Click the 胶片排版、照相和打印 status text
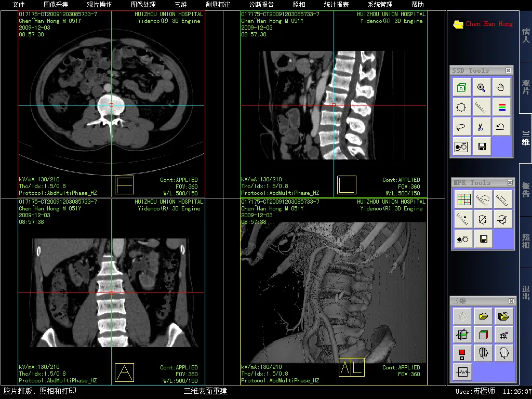The image size is (532, 399). [x=39, y=391]
